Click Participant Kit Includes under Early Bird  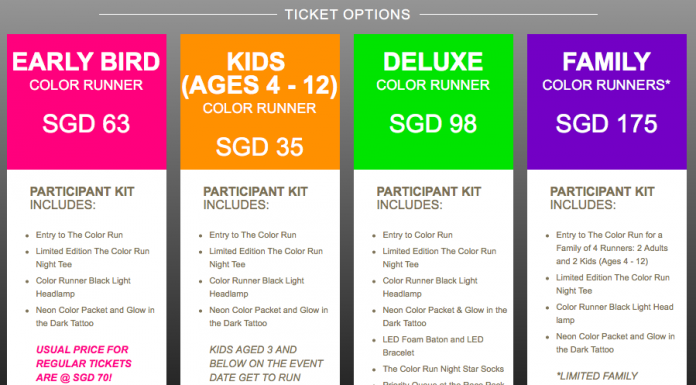[82, 198]
